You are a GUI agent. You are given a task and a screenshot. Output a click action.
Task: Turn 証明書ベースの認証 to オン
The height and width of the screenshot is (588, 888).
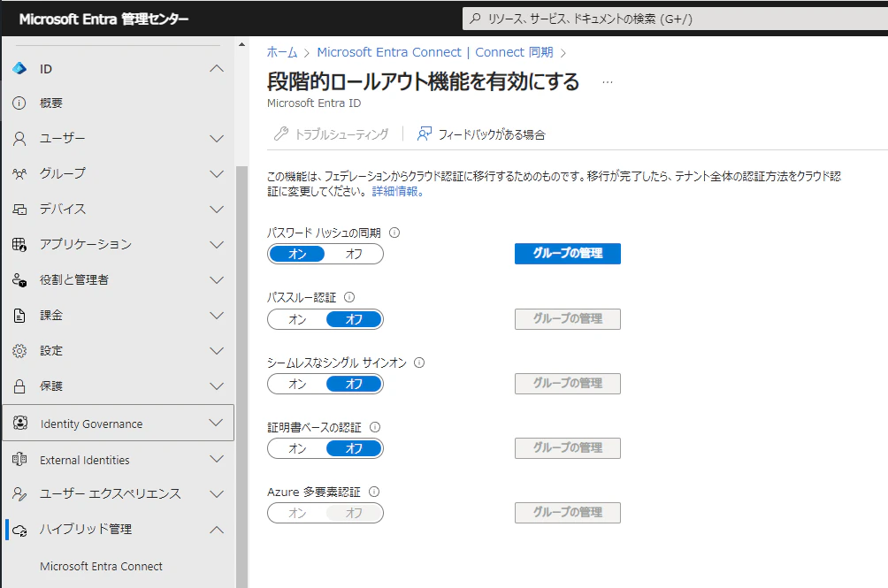[x=297, y=448]
